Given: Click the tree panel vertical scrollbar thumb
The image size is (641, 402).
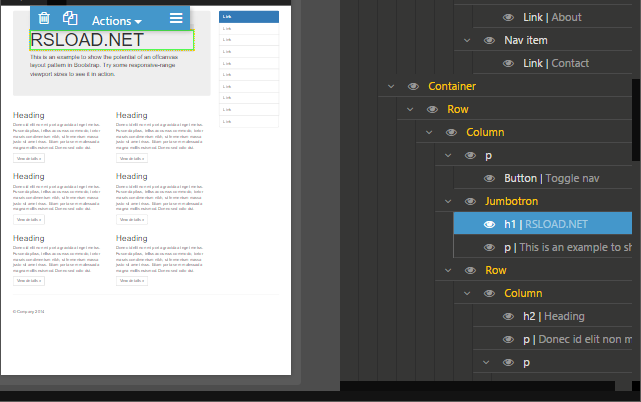Looking at the screenshot, I should click(636, 120).
